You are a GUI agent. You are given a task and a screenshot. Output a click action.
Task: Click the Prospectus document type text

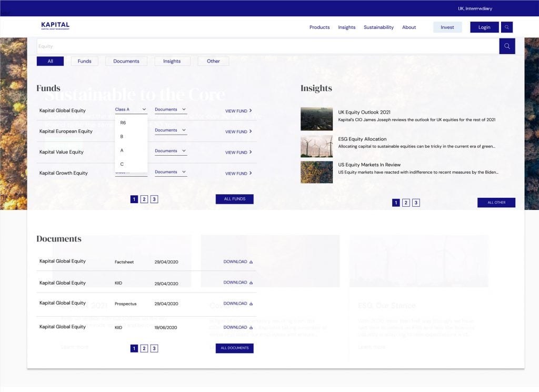click(x=125, y=304)
